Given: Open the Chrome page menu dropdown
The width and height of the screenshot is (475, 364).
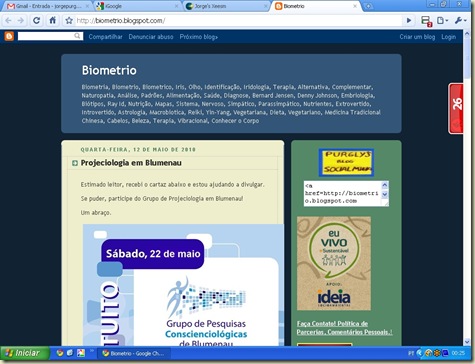Looking at the screenshot, I should [x=442, y=21].
